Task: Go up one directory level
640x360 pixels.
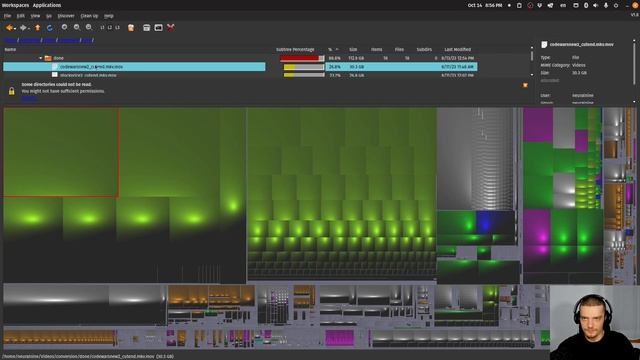Action: click(x=38, y=28)
